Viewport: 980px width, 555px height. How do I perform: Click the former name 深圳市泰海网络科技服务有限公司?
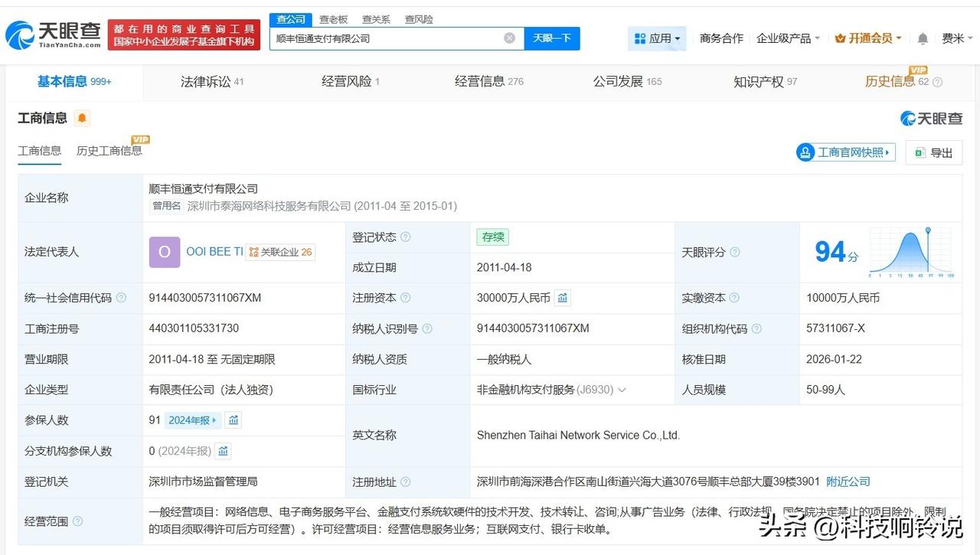(269, 206)
